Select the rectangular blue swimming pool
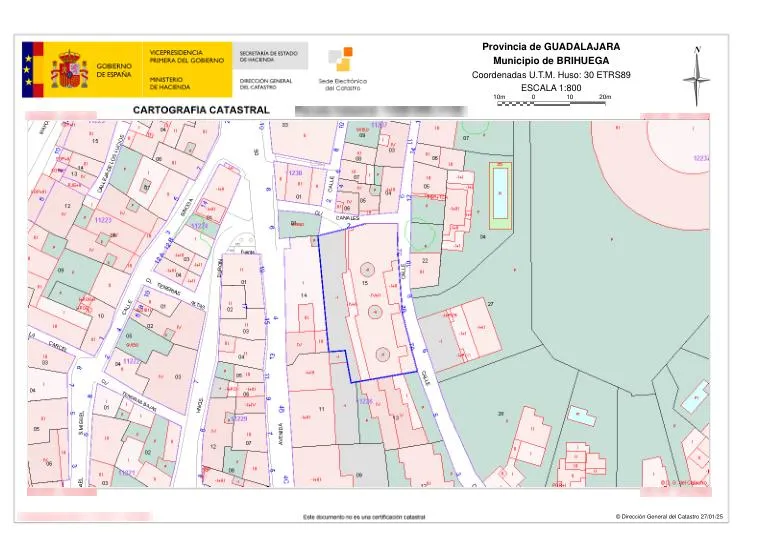Screen dimensions: 766x556 500,193
